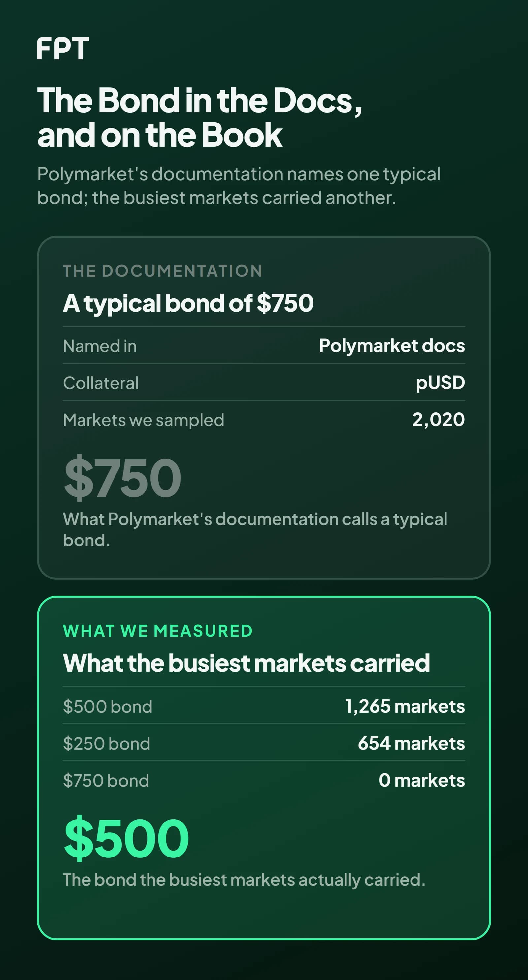Click the FPT logo
Screen dimensions: 528x980
click(63, 49)
